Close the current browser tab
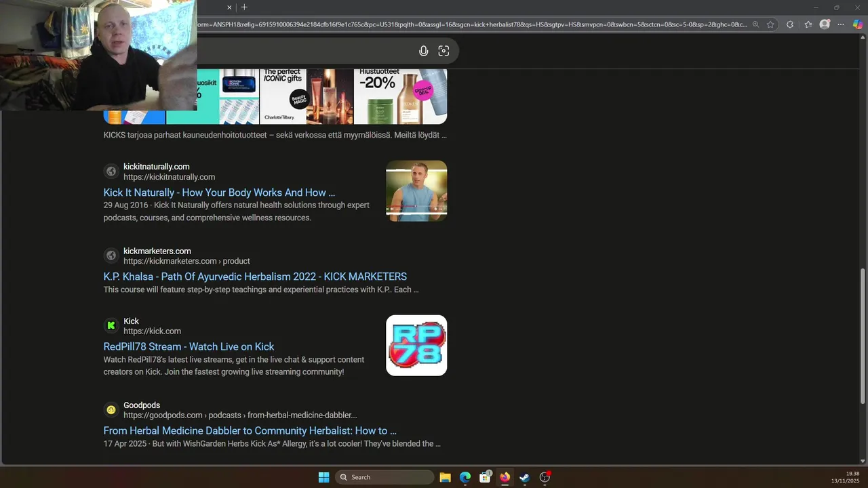The height and width of the screenshot is (488, 868). 229,7
